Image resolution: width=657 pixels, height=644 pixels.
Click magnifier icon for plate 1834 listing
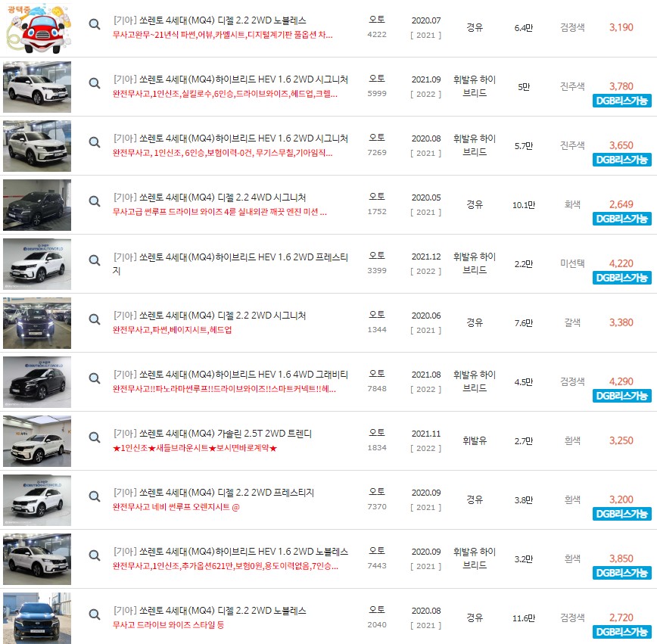(x=95, y=438)
